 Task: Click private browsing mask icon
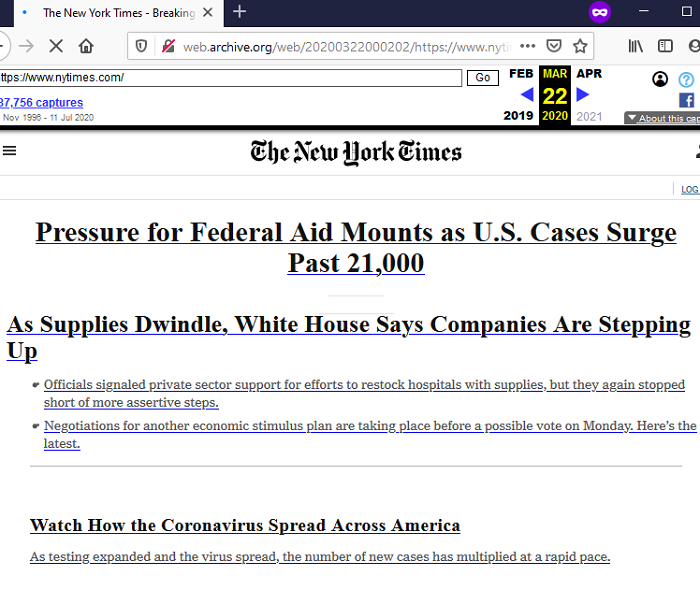(599, 12)
